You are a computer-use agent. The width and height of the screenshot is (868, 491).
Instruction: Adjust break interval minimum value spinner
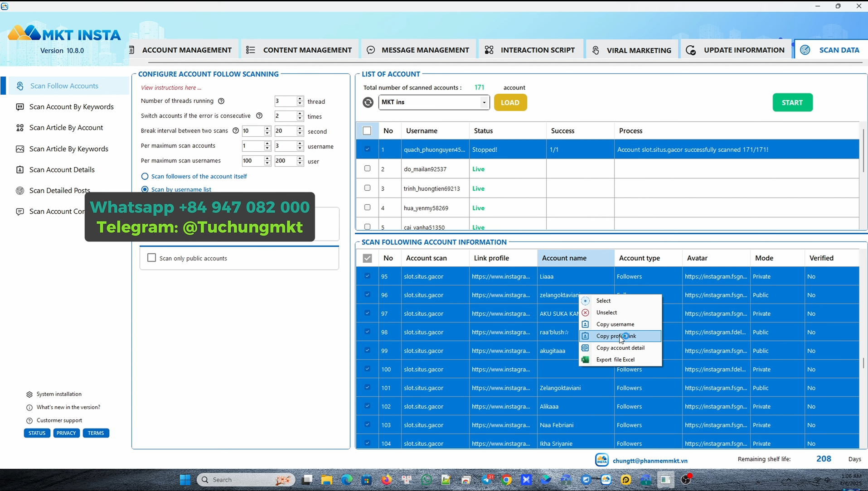267,131
